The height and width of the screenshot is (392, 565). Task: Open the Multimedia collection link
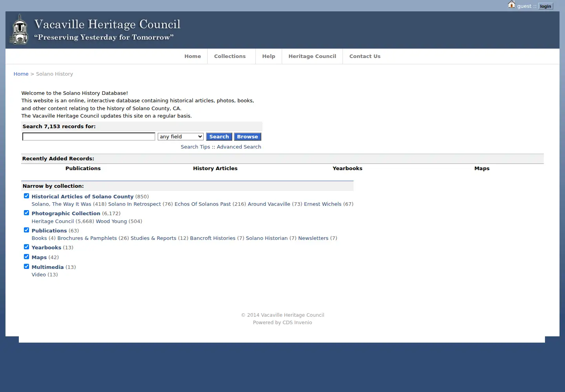click(x=47, y=267)
